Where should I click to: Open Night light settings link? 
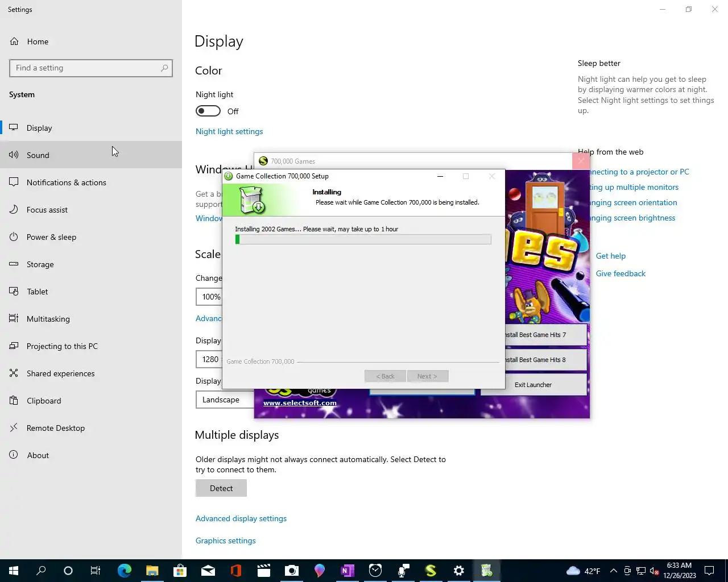(229, 131)
